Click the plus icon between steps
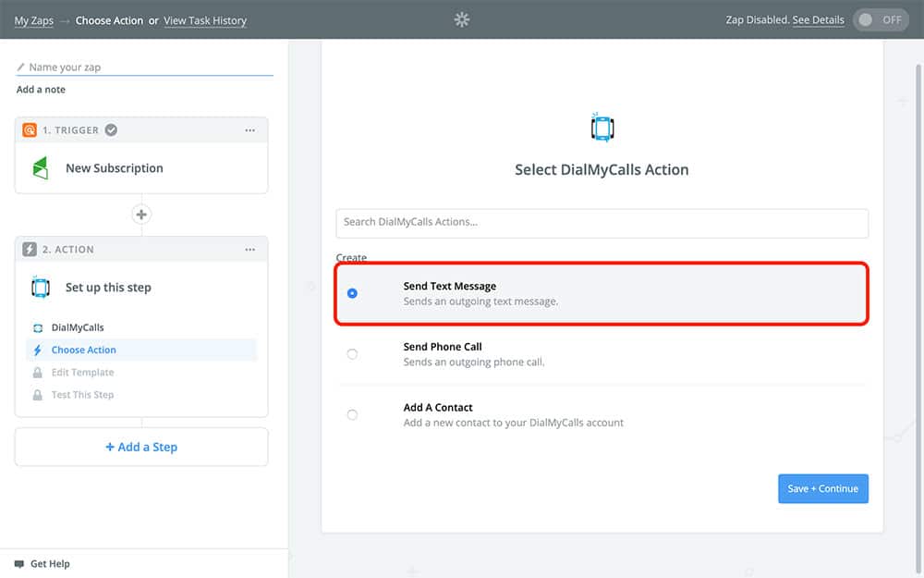 tap(141, 215)
